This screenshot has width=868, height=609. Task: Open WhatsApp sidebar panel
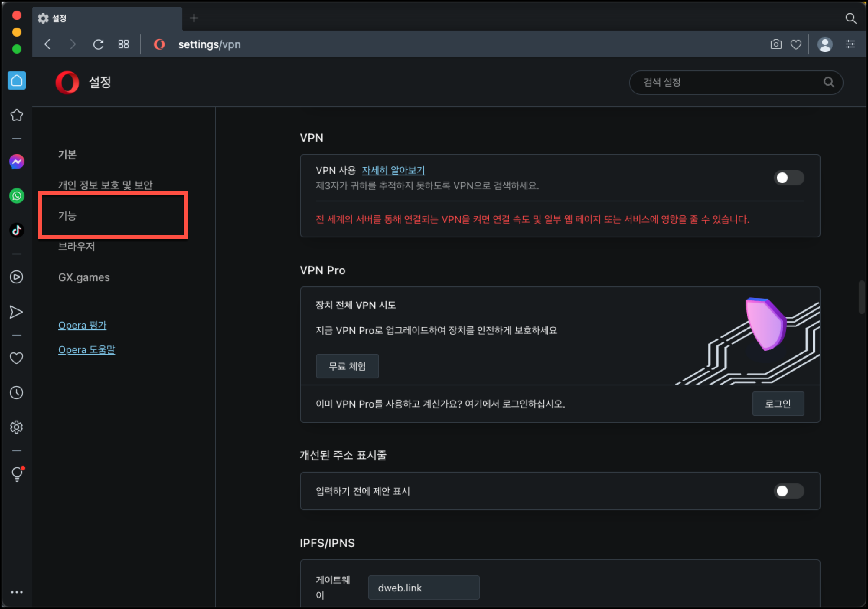[x=17, y=196]
